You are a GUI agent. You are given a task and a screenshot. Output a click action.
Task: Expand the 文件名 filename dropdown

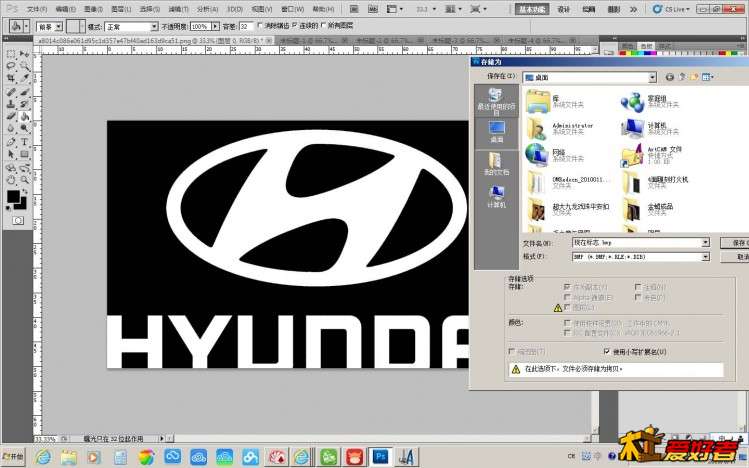pos(706,243)
